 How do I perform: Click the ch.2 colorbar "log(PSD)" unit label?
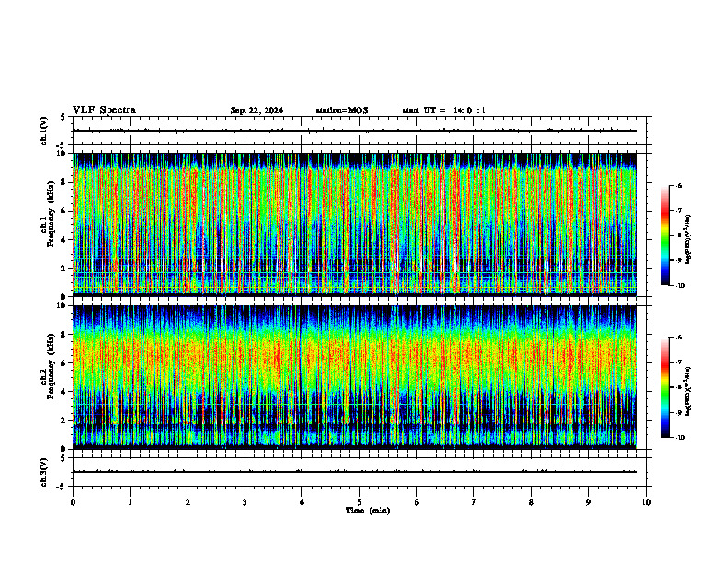click(688, 391)
